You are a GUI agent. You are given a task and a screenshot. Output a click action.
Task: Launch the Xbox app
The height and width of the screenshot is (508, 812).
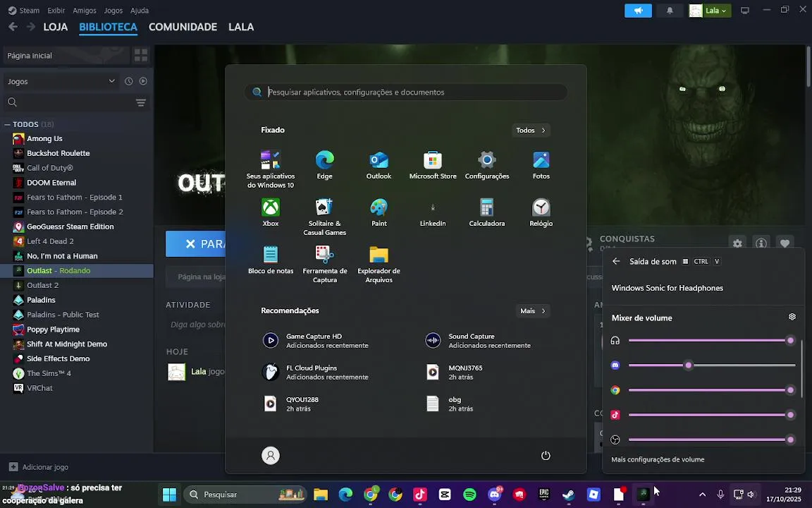(271, 212)
